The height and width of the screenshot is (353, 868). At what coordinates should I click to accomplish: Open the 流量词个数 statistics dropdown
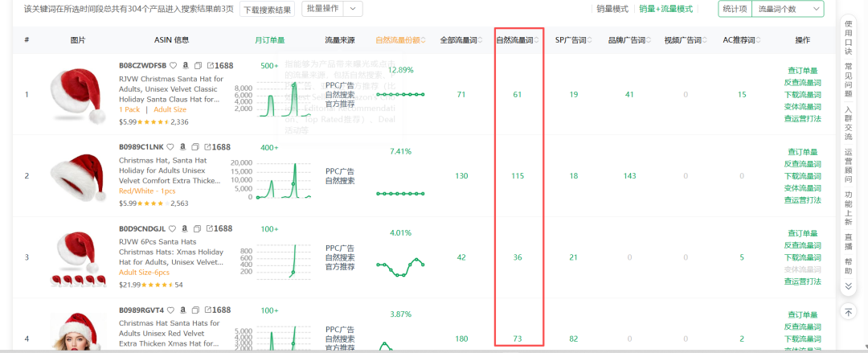click(x=788, y=9)
